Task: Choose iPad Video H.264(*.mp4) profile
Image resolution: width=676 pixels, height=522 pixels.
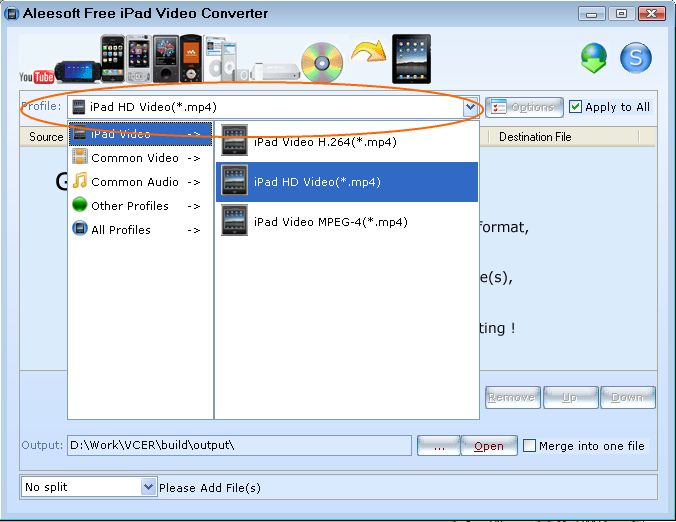Action: [347, 141]
